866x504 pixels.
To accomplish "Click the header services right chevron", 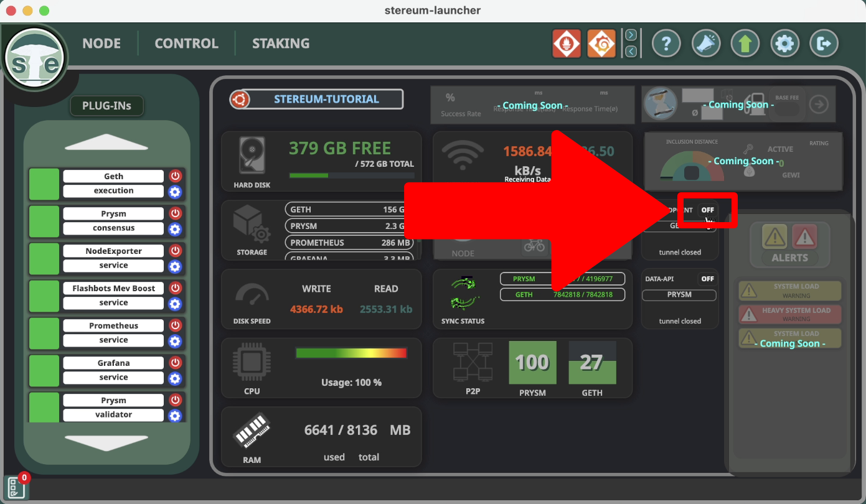I will point(631,35).
